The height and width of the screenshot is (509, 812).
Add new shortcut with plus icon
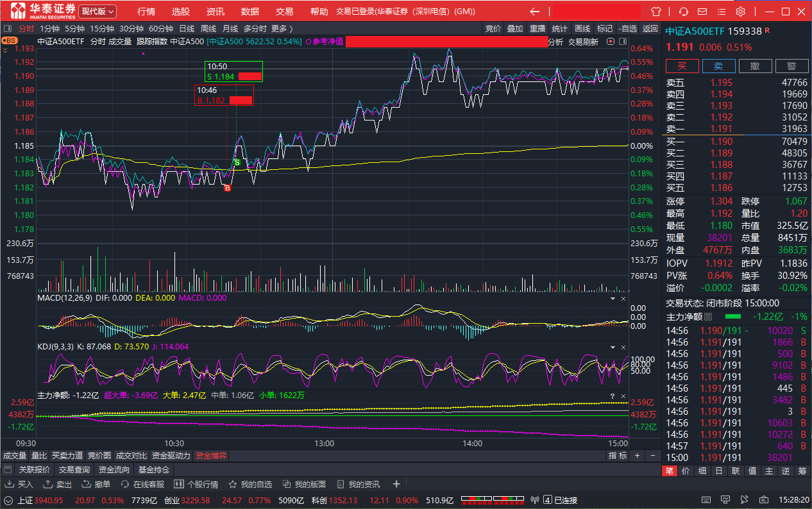click(396, 484)
